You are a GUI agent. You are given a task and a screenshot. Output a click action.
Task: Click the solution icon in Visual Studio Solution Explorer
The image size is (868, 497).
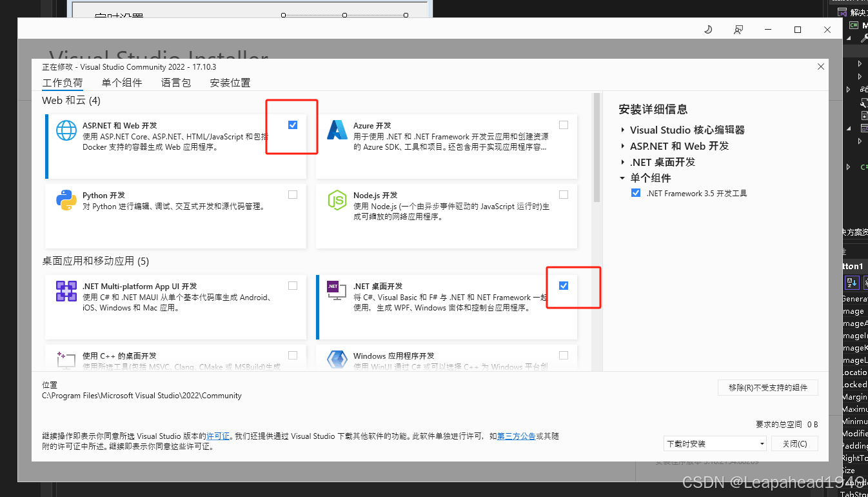tap(842, 12)
